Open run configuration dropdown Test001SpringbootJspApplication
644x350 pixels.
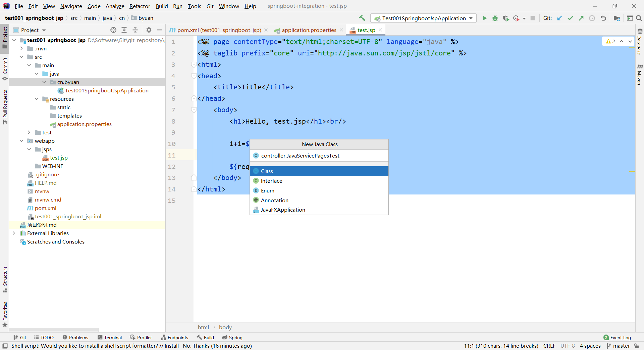[423, 18]
